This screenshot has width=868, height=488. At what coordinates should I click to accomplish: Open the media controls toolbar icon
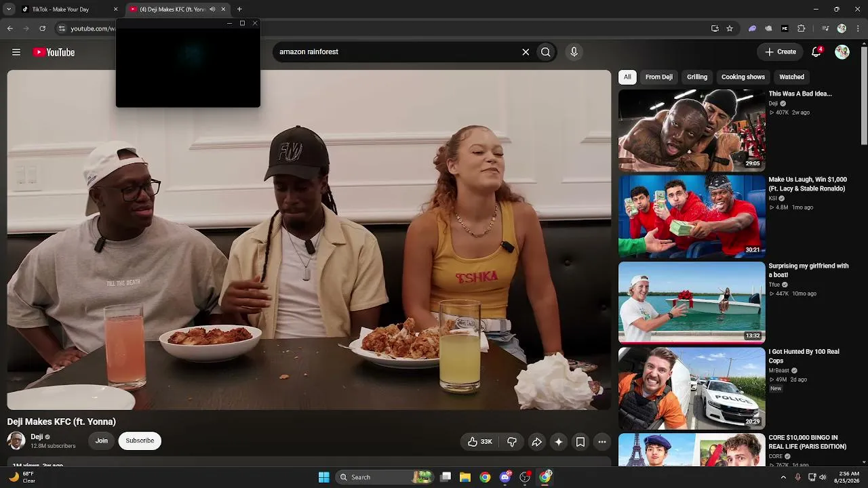pyautogui.click(x=825, y=28)
